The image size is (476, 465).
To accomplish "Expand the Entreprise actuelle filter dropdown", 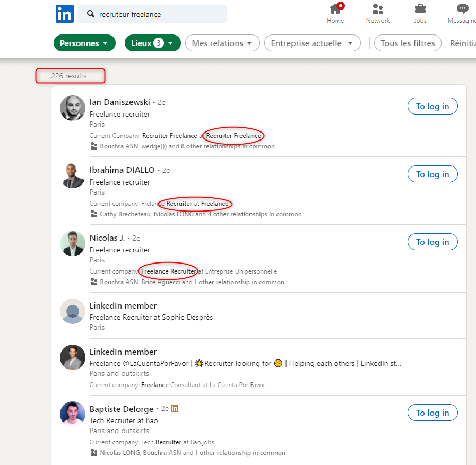I will [313, 43].
